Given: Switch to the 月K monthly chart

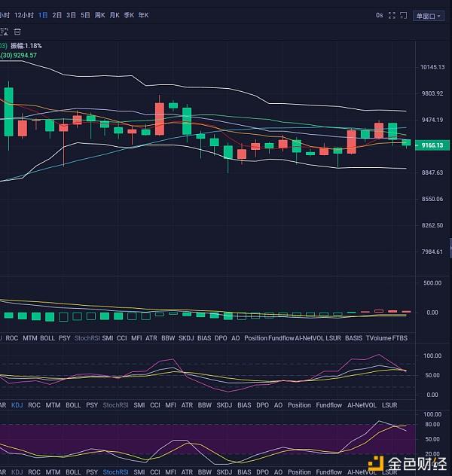Looking at the screenshot, I should [115, 15].
